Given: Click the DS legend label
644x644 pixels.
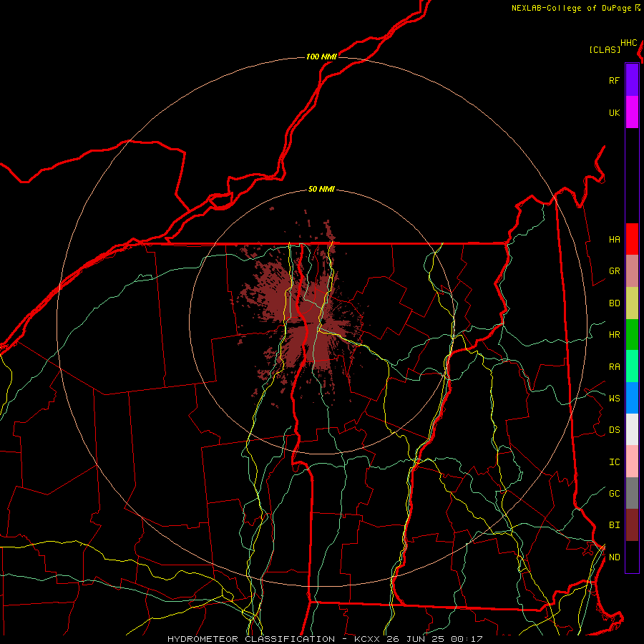Looking at the screenshot, I should tap(614, 430).
